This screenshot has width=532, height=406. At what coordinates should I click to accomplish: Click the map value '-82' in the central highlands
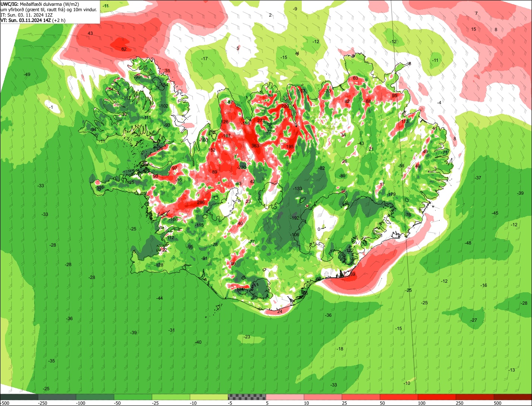tap(321, 168)
